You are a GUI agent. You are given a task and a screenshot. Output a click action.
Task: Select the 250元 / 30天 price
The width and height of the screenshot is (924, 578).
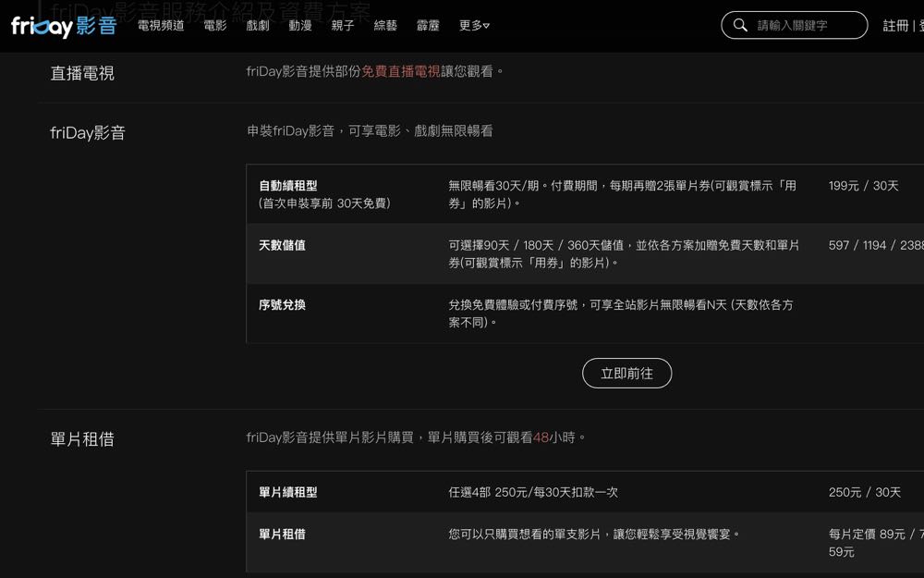(865, 493)
